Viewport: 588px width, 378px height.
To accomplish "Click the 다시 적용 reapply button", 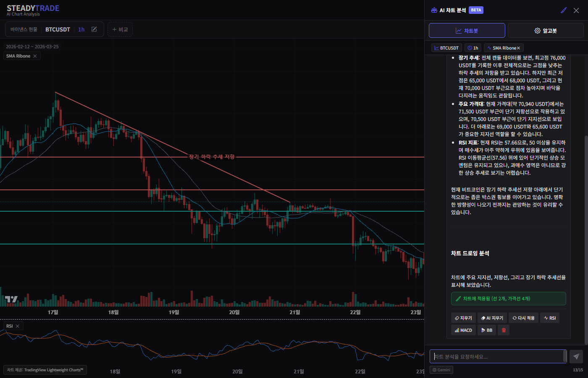I will click(523, 318).
